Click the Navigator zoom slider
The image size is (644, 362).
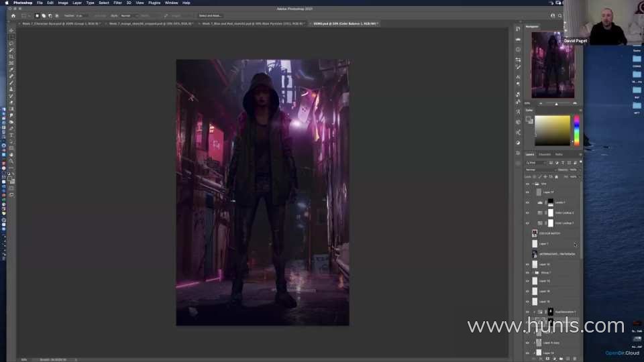(557, 104)
